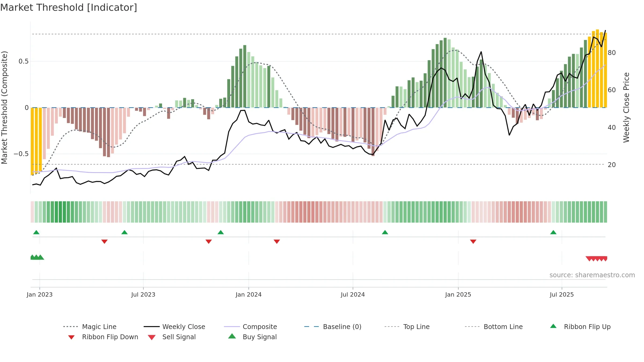Click the Weekly Close Price axis title

(626, 108)
